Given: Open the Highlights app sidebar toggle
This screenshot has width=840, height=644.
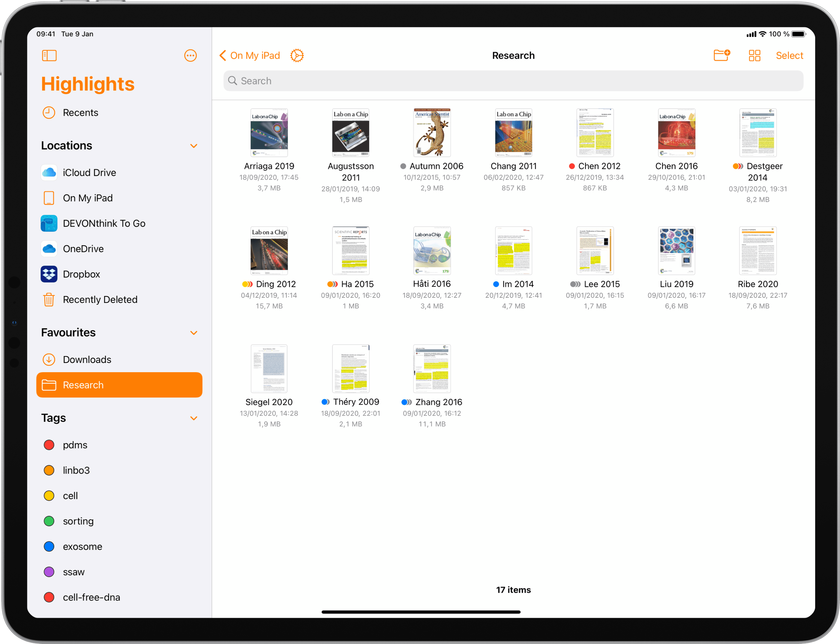Looking at the screenshot, I should pos(49,56).
